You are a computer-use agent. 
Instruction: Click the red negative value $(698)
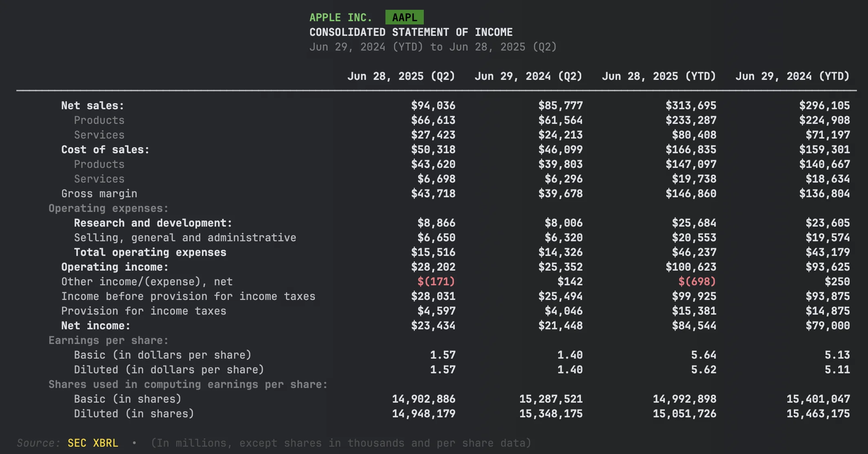click(697, 282)
